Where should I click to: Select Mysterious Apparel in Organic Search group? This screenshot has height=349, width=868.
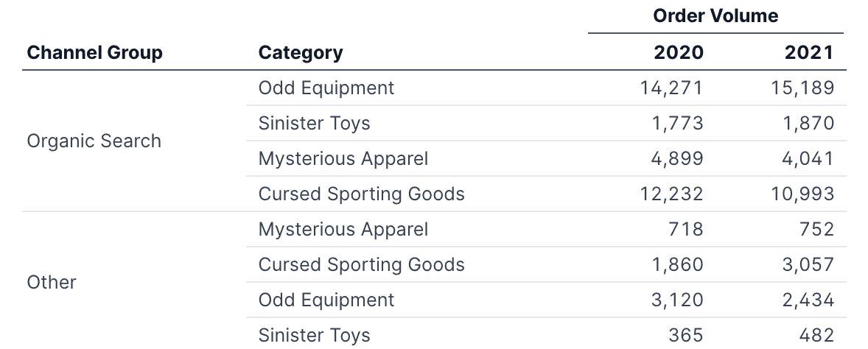[x=343, y=158]
